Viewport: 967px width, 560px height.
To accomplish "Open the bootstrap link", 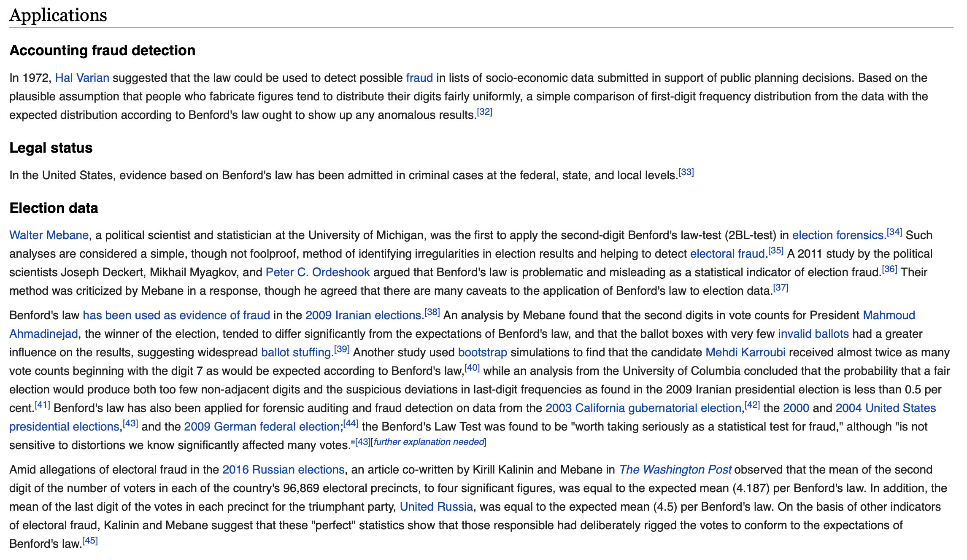I will [x=483, y=353].
